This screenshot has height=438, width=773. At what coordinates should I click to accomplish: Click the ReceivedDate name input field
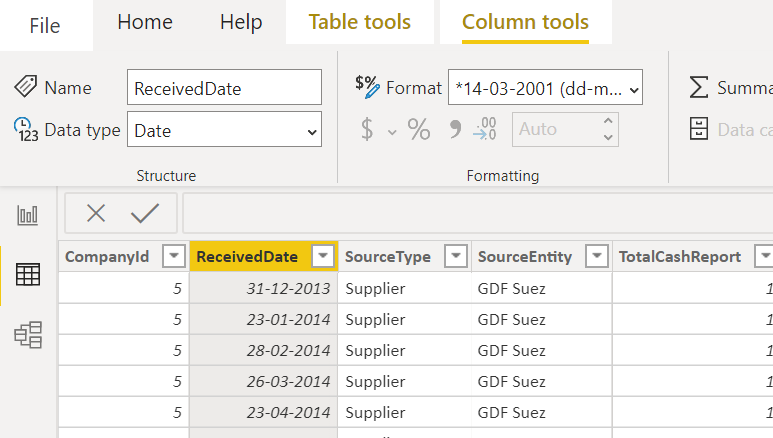(224, 87)
